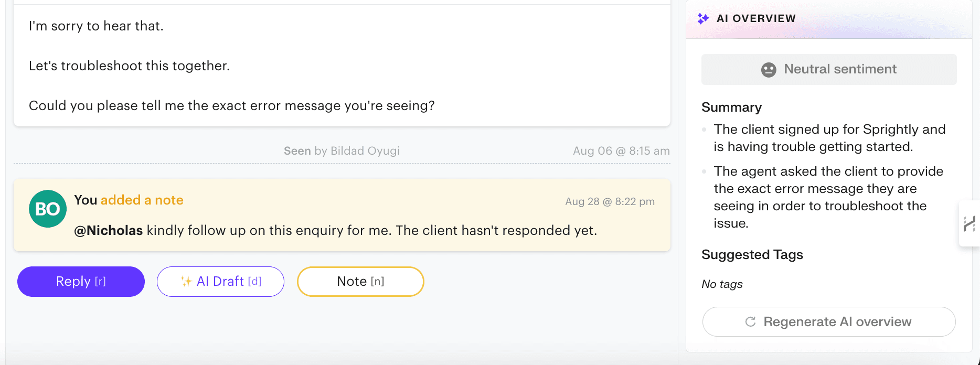Click the Summary heading in AI Overview

point(731,107)
